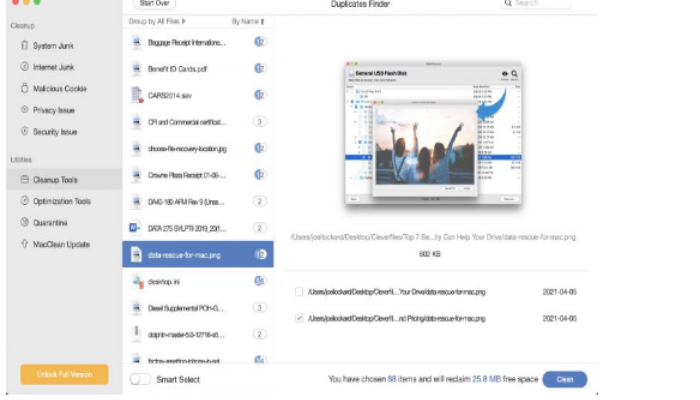The height and width of the screenshot is (400, 700).
Task: Open System Junk cleanup section
Action: pos(53,46)
